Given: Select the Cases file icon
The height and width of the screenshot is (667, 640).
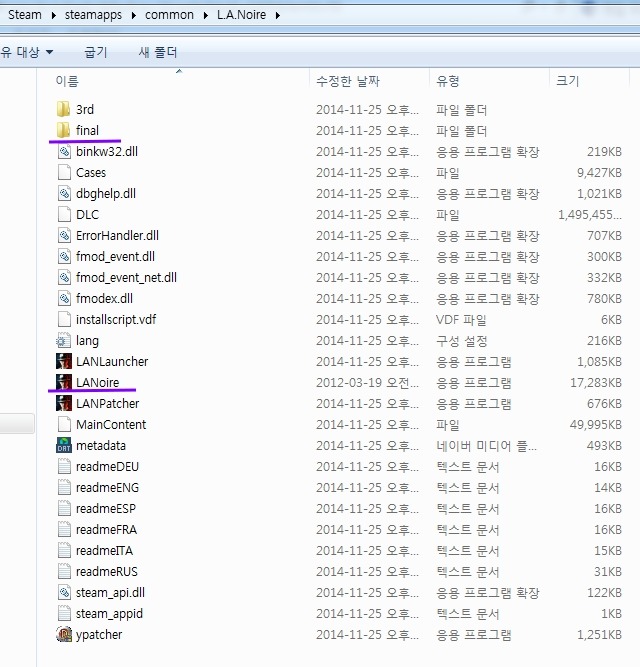Looking at the screenshot, I should [64, 172].
